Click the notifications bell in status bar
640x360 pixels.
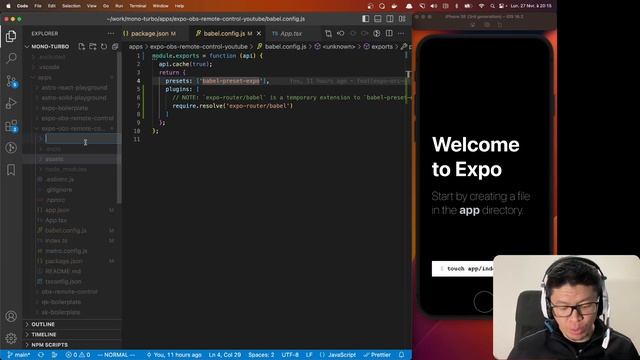402,355
